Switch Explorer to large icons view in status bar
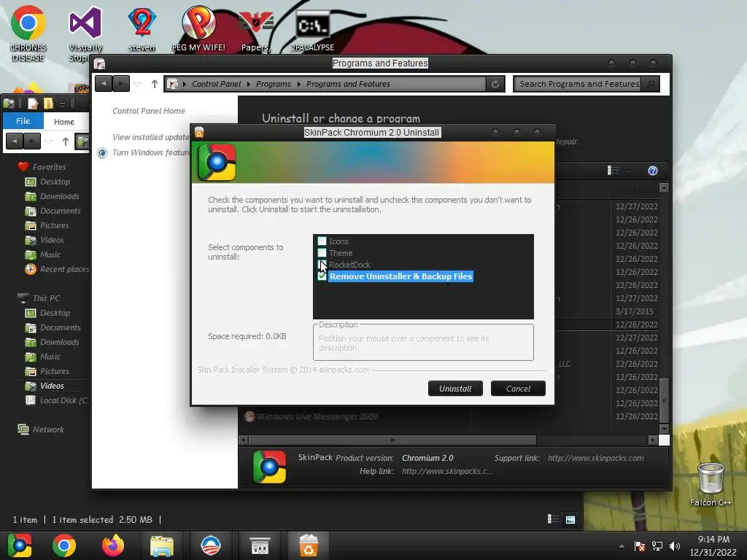The image size is (747, 560). click(x=570, y=518)
